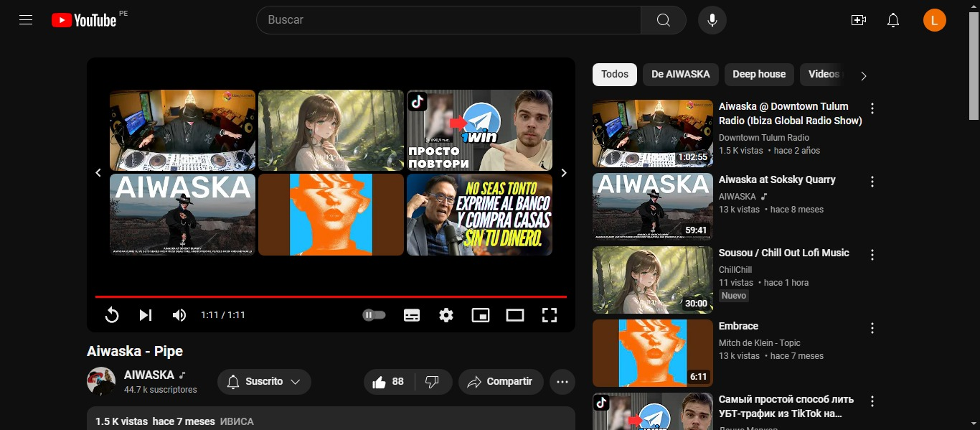The width and height of the screenshot is (980, 430).
Task: Open options for Sousou Chill Out Lofi
Action: coord(872,255)
